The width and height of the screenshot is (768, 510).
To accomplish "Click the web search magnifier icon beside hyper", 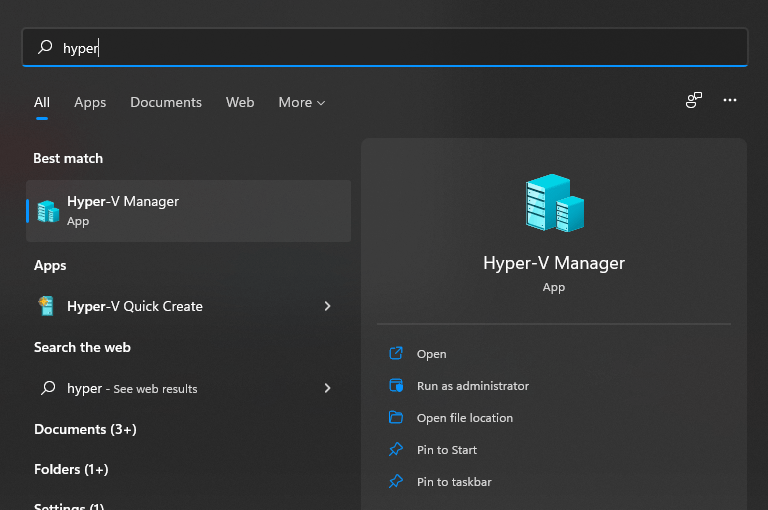I will click(x=48, y=388).
